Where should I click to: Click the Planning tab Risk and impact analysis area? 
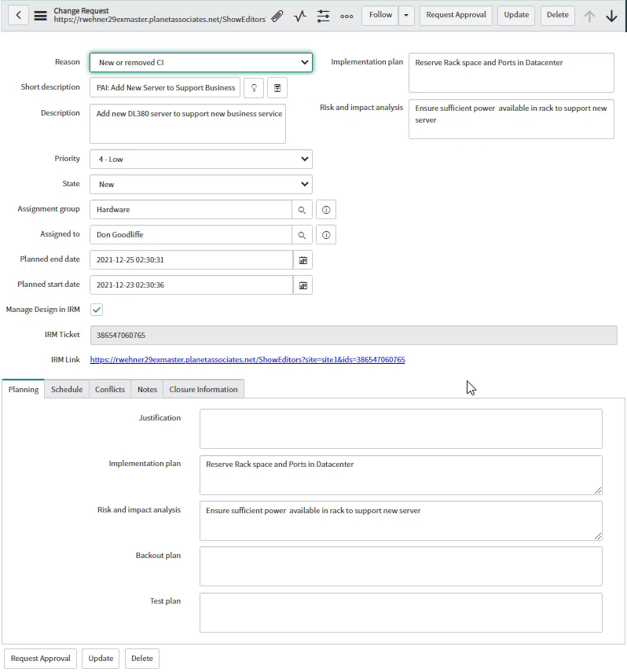[401, 521]
